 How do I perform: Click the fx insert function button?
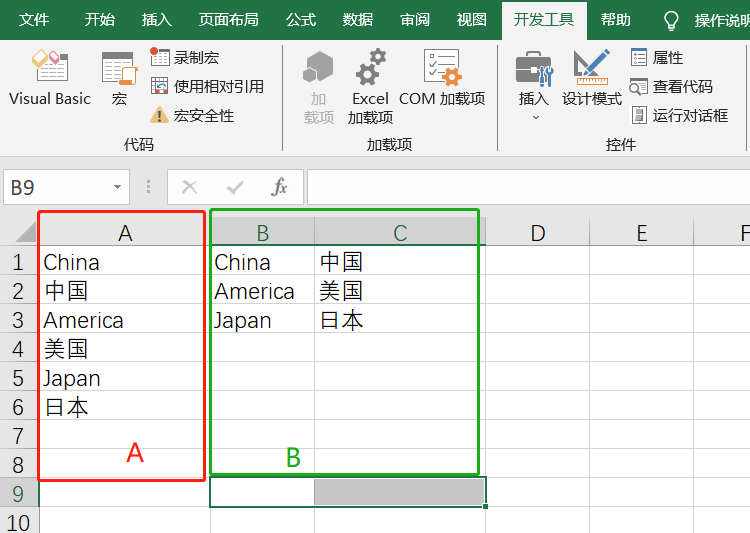(x=279, y=187)
